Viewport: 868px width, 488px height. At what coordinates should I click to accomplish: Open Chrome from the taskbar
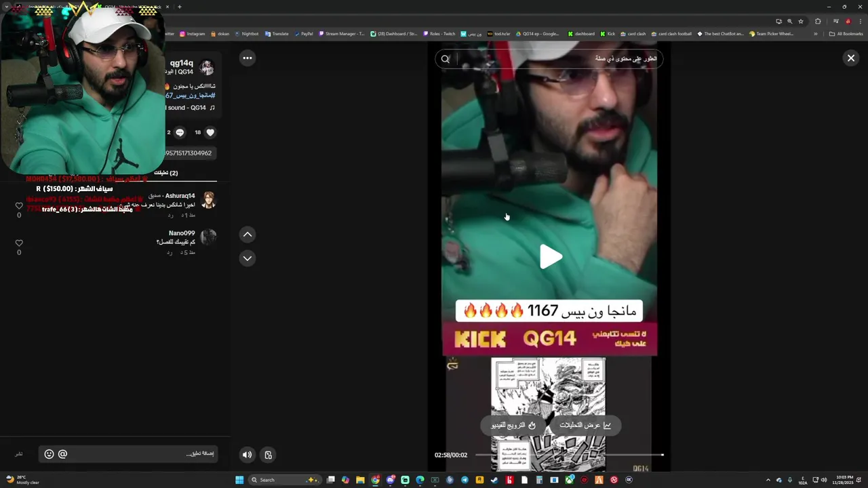(x=375, y=480)
